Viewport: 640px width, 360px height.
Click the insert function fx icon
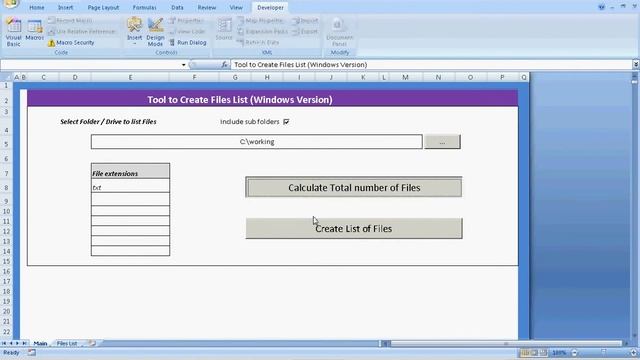[x=224, y=64]
